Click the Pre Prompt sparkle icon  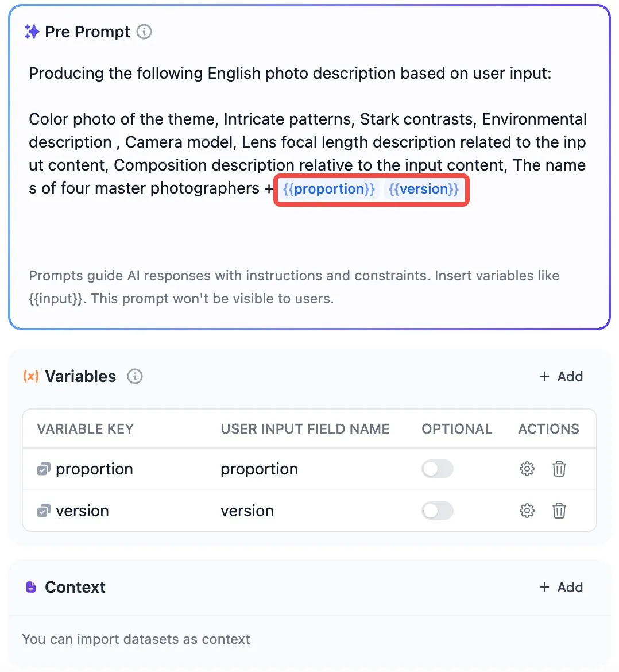click(x=32, y=32)
